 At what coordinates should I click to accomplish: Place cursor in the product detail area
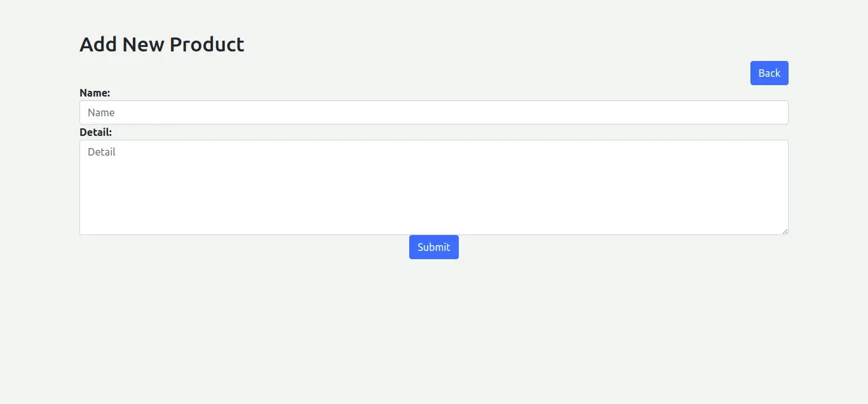(x=433, y=187)
